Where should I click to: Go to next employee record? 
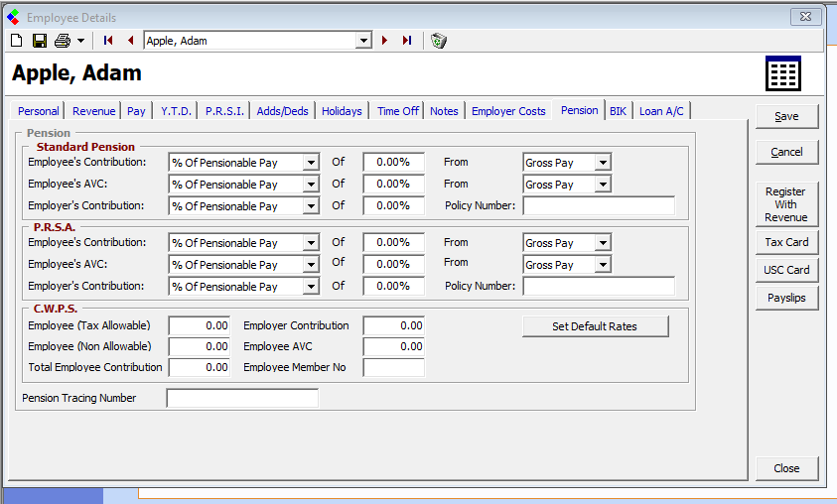(384, 41)
